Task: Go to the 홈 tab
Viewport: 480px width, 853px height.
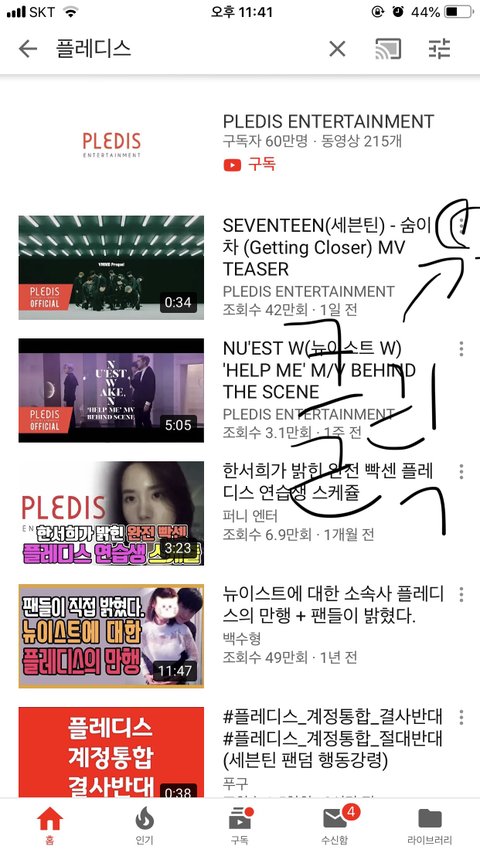Action: (x=50, y=825)
